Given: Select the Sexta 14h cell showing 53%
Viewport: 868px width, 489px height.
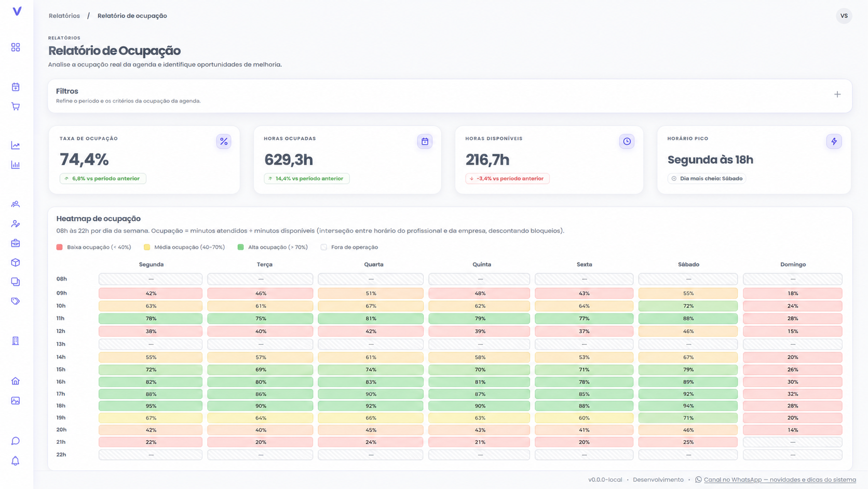Looking at the screenshot, I should 584,357.
